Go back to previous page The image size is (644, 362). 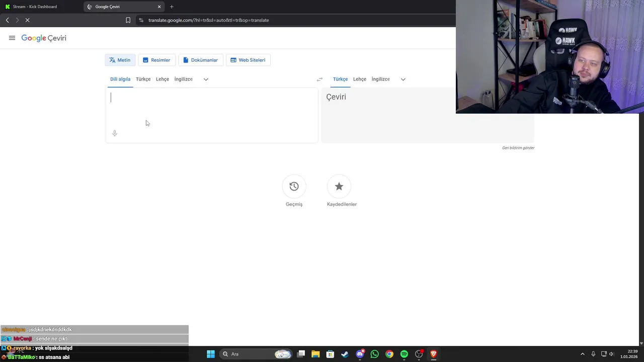(x=7, y=20)
